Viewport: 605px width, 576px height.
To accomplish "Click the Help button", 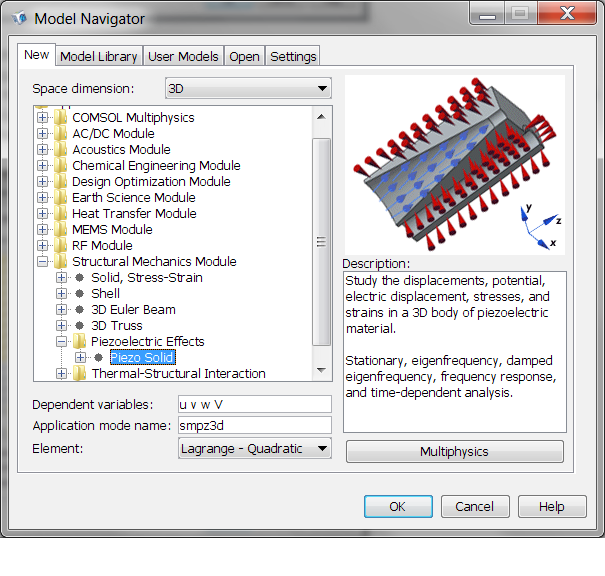I will (x=552, y=506).
